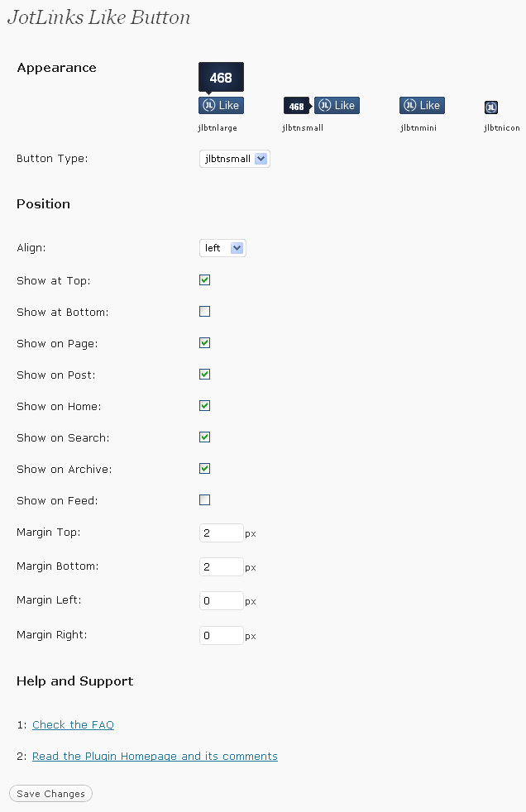Click the jlbtnlarge Like button preview
Screen dimensions: 526x812
pyautogui.click(x=221, y=105)
